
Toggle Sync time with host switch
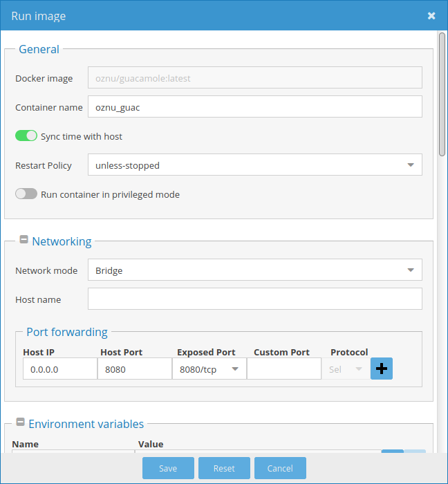click(x=26, y=136)
